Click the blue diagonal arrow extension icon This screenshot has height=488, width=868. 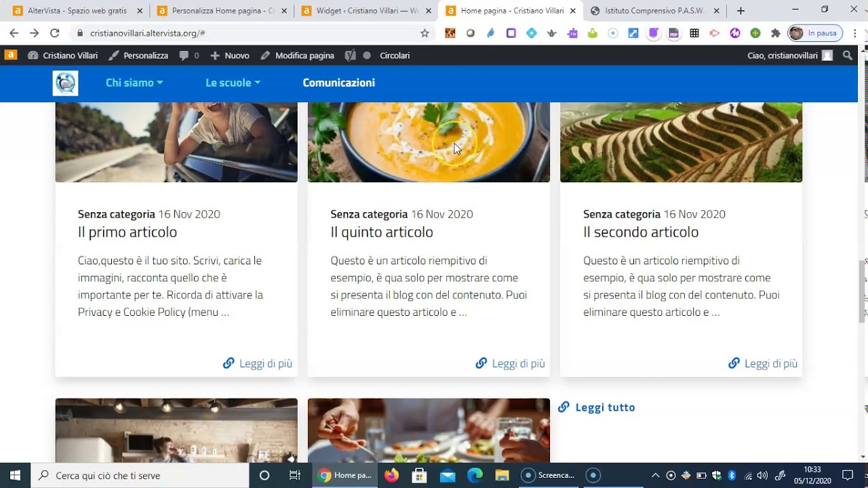(x=633, y=33)
